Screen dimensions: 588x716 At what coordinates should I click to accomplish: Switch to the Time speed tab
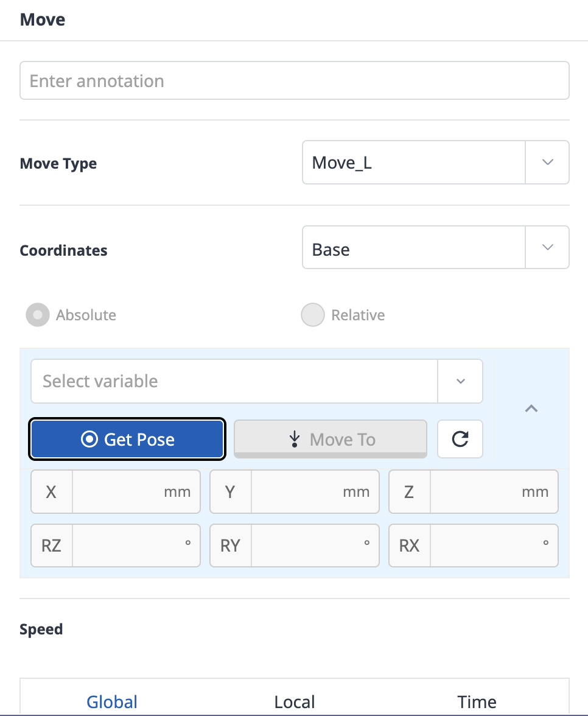click(x=477, y=701)
